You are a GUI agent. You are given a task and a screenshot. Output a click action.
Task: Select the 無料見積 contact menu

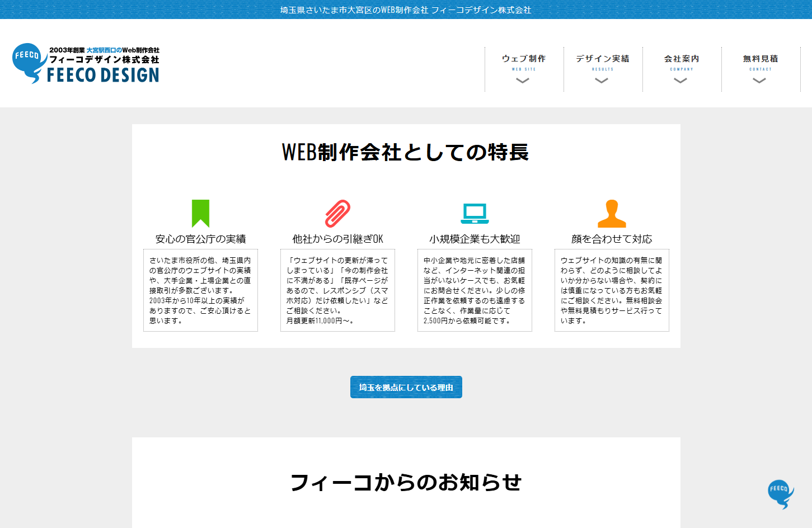tap(761, 59)
